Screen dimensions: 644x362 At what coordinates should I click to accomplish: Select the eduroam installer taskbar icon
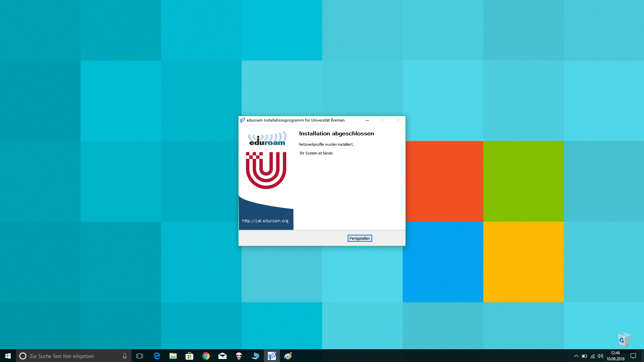click(272, 356)
